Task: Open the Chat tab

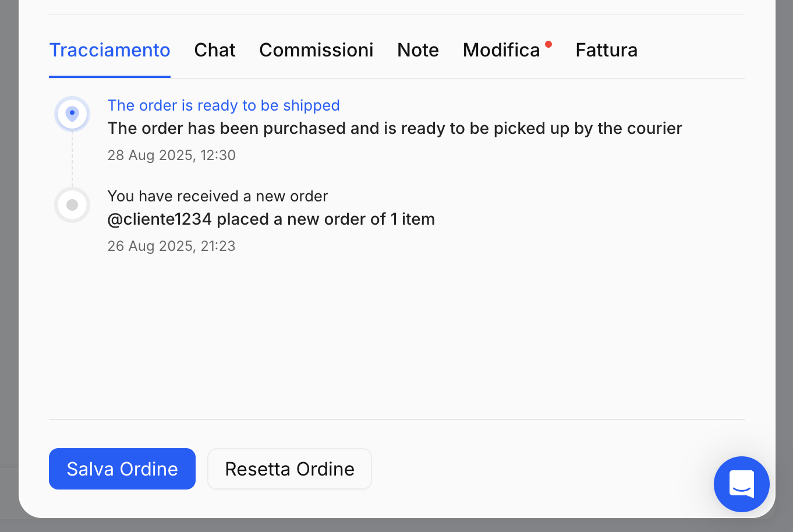Action: (215, 50)
